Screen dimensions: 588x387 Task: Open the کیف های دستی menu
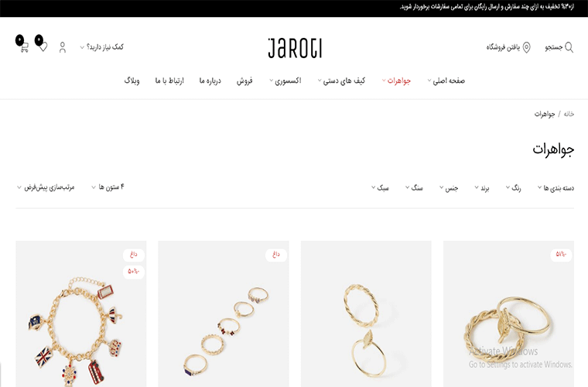click(x=341, y=80)
